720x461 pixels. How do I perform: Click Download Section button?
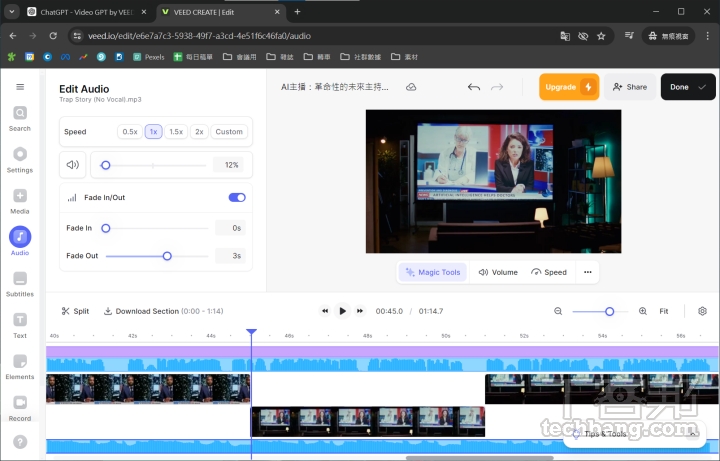(163, 311)
